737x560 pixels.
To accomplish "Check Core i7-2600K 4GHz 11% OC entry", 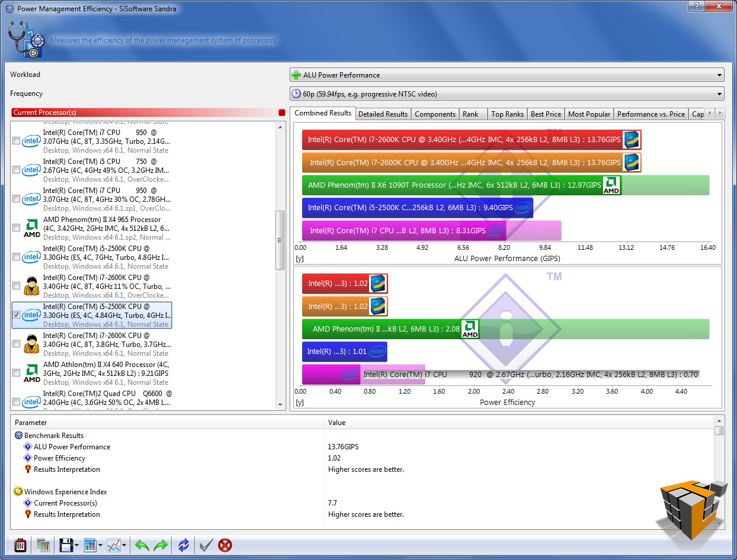I will (16, 286).
